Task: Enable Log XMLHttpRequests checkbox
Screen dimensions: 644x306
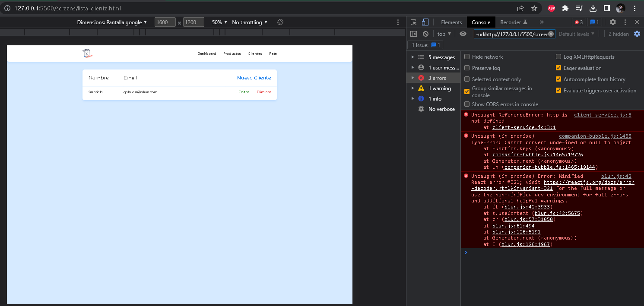Action: (x=558, y=57)
